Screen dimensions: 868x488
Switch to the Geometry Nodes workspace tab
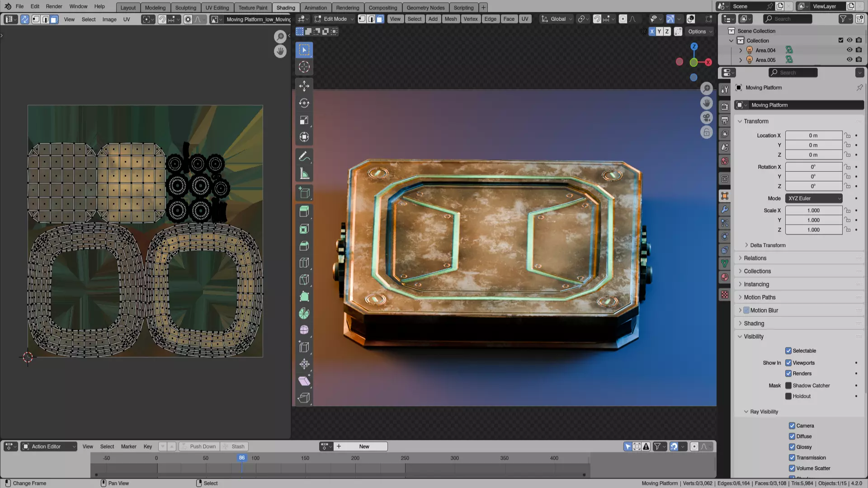[425, 8]
